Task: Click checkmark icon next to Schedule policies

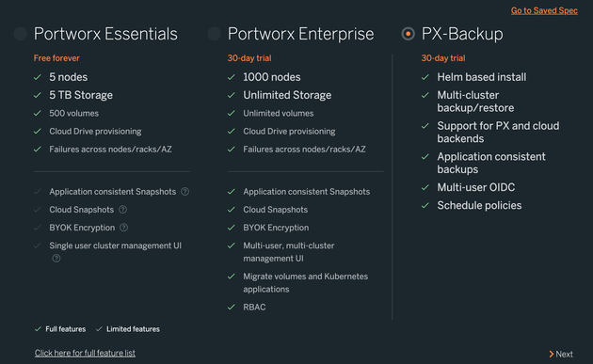Action: click(425, 206)
